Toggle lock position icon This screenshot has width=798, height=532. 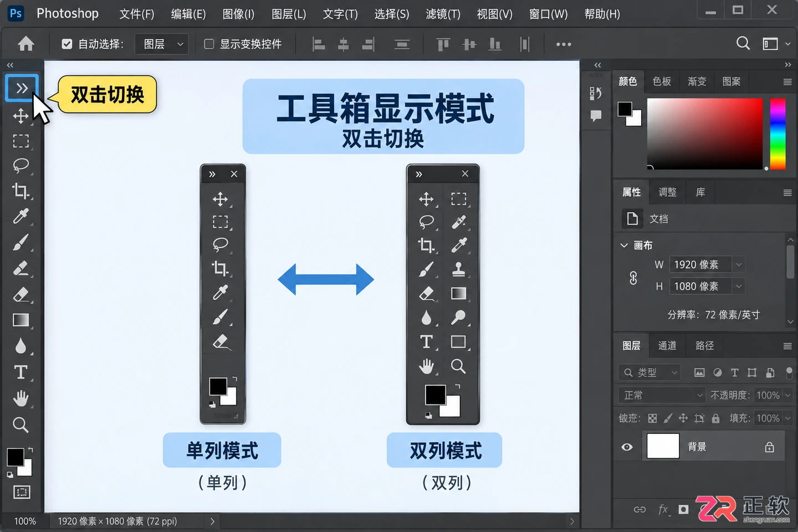683,418
